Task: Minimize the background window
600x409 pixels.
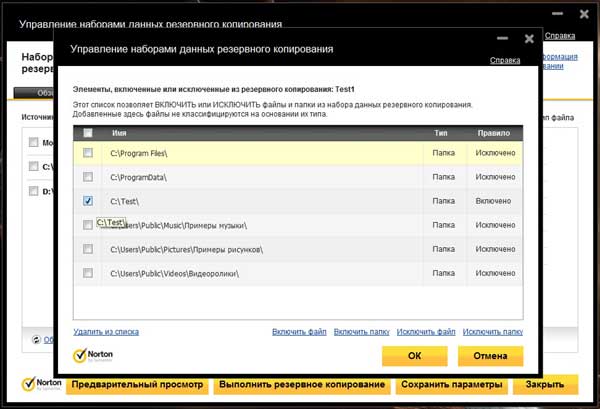Action: [x=558, y=14]
